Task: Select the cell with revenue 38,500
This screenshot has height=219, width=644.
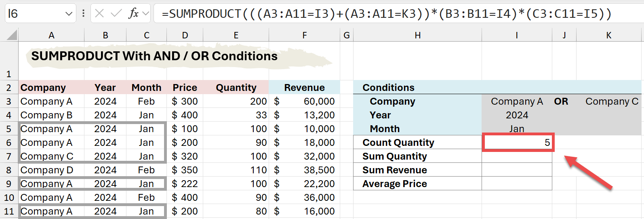Action: click(304, 170)
